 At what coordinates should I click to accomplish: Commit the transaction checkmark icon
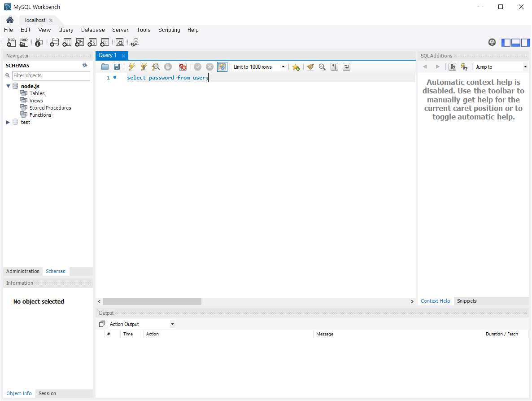tap(197, 67)
